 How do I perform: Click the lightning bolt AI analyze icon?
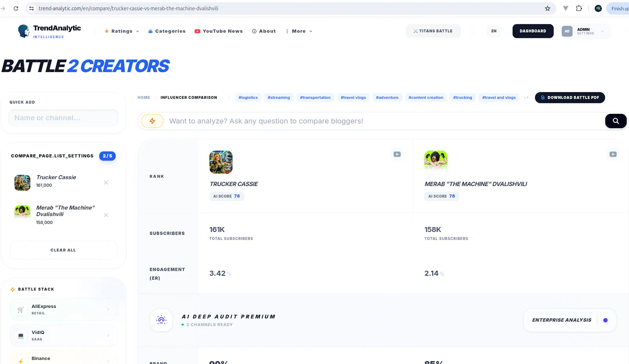point(152,121)
